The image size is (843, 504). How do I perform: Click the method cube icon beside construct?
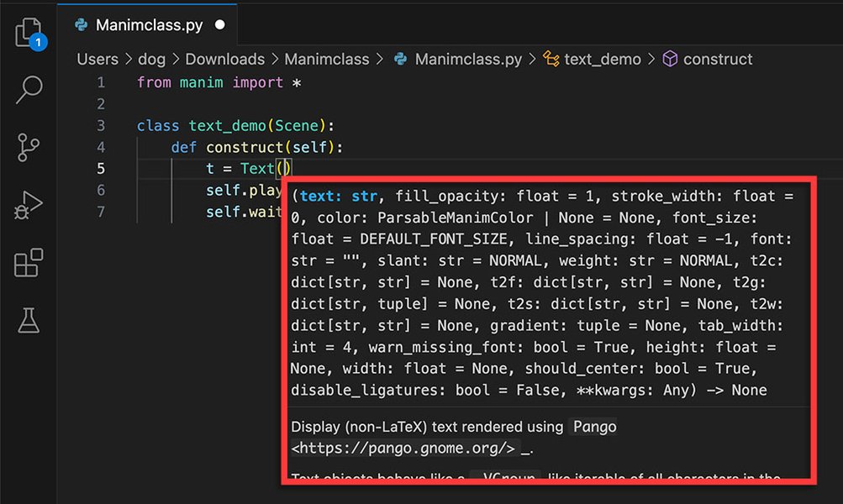point(670,59)
